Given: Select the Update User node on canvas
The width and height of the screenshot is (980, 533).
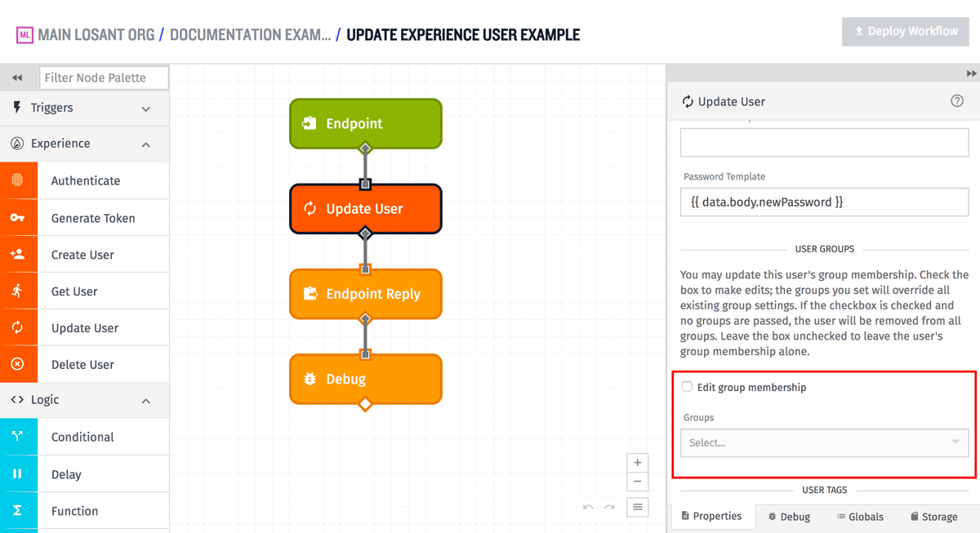Looking at the screenshot, I should 366,209.
